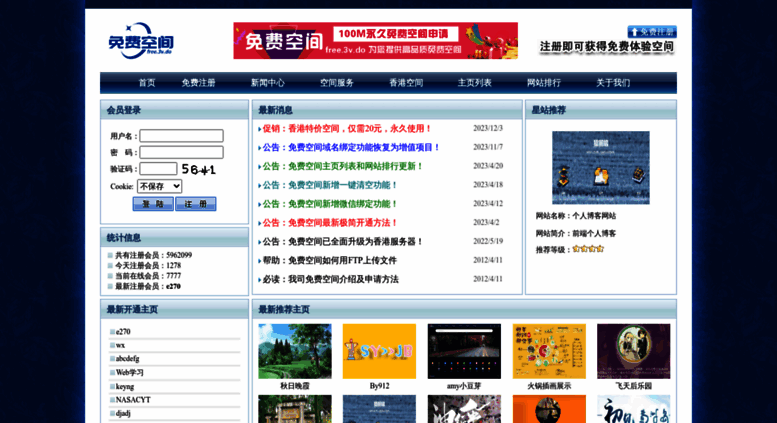777x423 pixels.
Task: Click the 飞天后乐园 caption link
Action: [633, 386]
